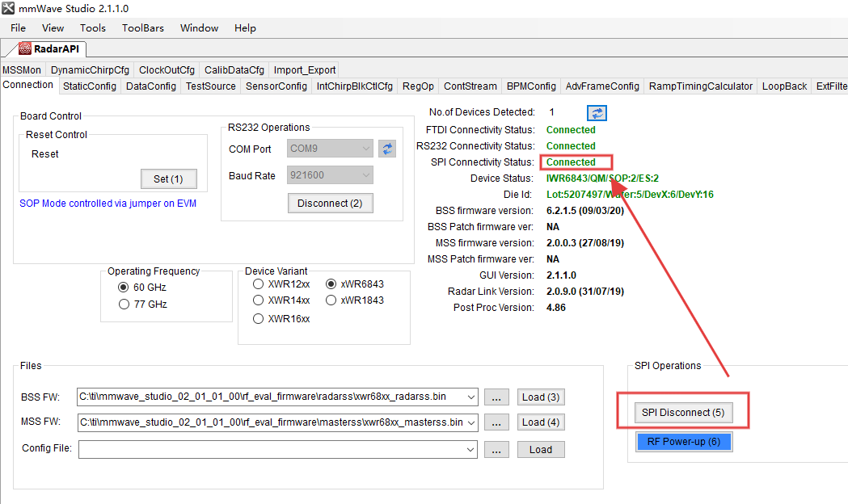
Task: Click the BSS firmware version 6.2.1.5 value
Action: click(x=585, y=211)
